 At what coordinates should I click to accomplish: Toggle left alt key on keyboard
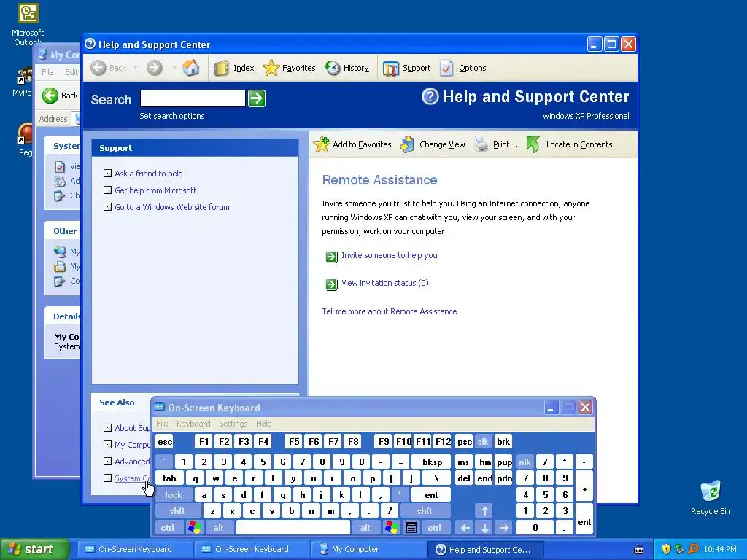[x=219, y=528]
